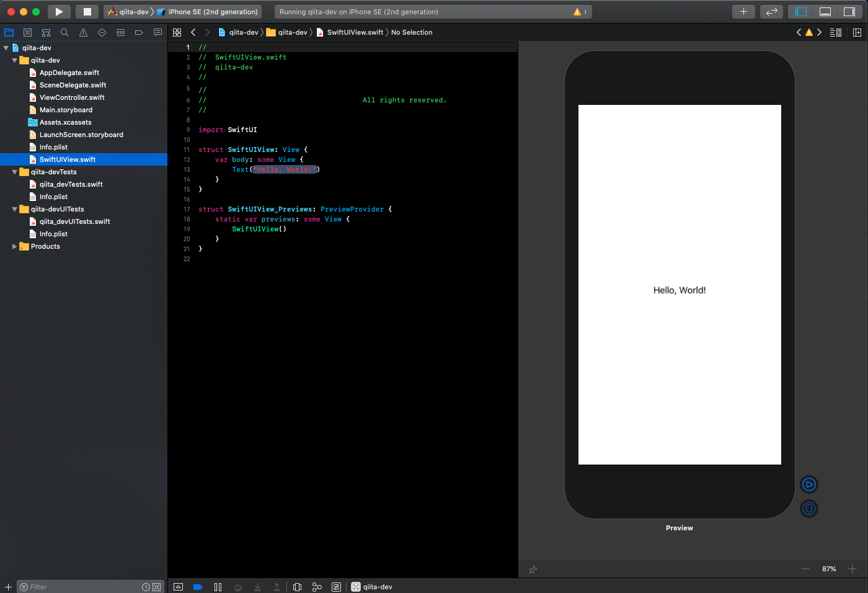The width and height of the screenshot is (868, 593).
Task: Show the Breakpoint navigator
Action: [139, 32]
